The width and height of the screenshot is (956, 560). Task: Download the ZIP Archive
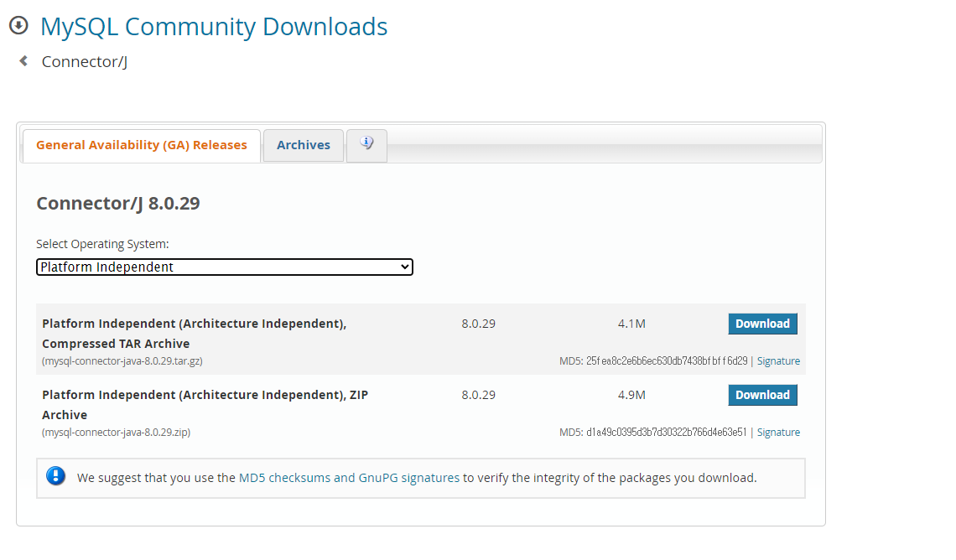[762, 395]
